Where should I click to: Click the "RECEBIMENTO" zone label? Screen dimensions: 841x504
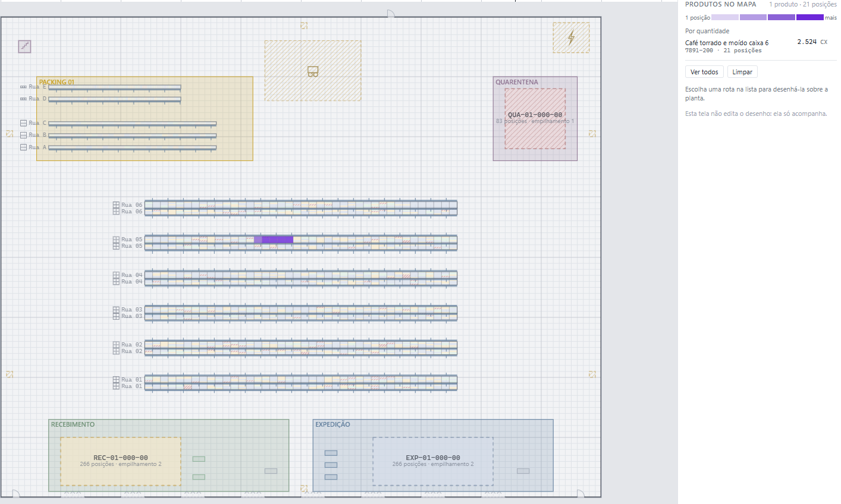tap(73, 424)
